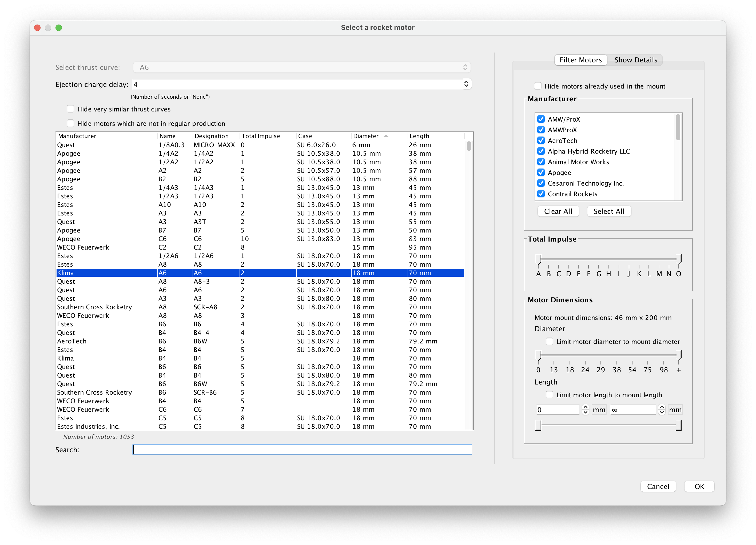This screenshot has width=756, height=545.
Task: Click inside the Search field
Action: pos(302,449)
